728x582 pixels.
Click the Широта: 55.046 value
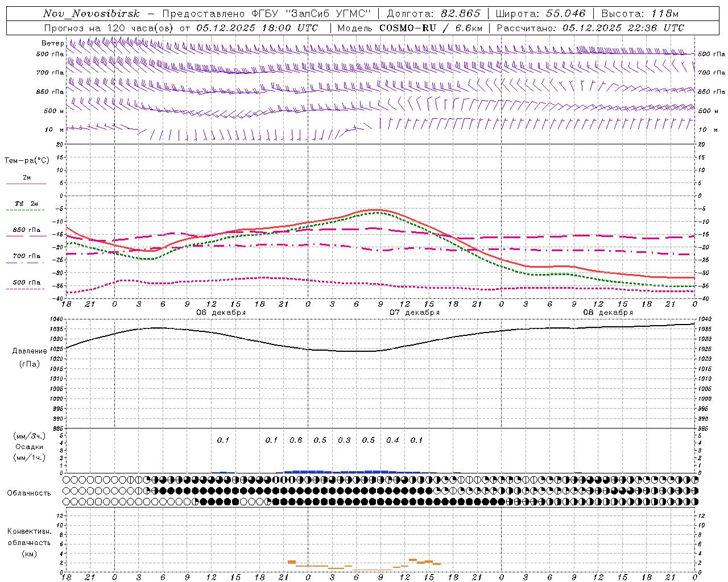point(540,14)
